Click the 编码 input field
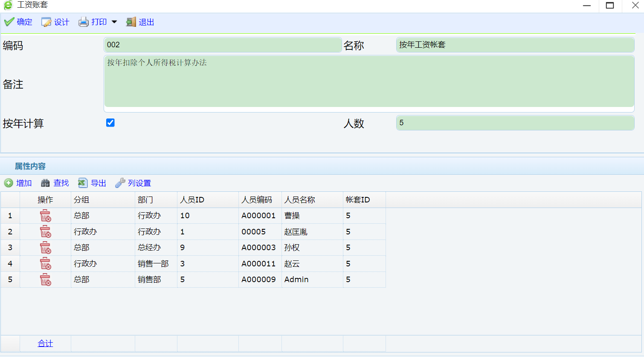 tap(222, 45)
